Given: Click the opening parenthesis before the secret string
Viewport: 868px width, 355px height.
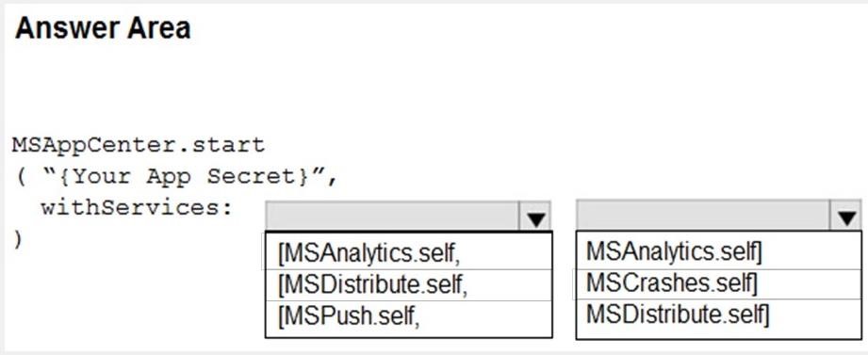Looking at the screenshot, I should click(x=21, y=177).
